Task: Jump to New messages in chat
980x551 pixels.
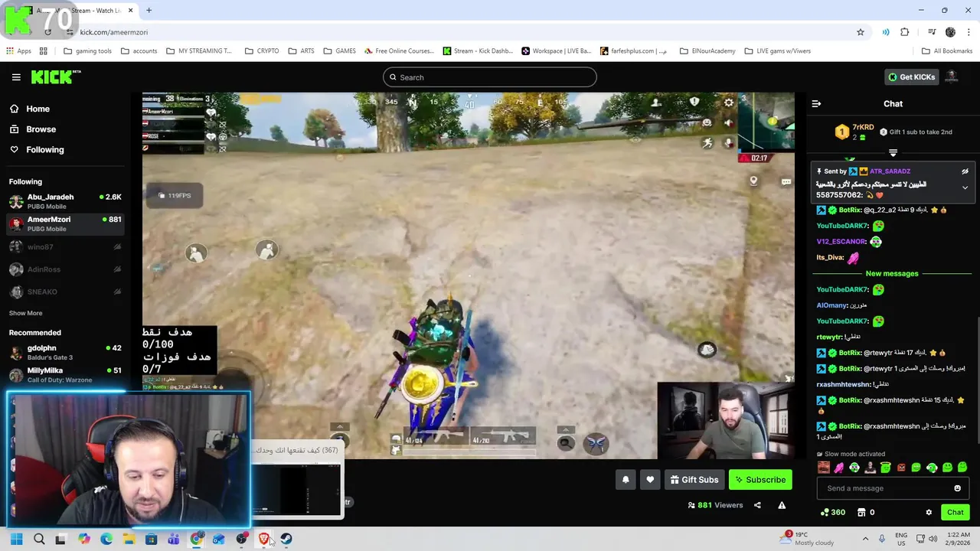Action: (892, 273)
